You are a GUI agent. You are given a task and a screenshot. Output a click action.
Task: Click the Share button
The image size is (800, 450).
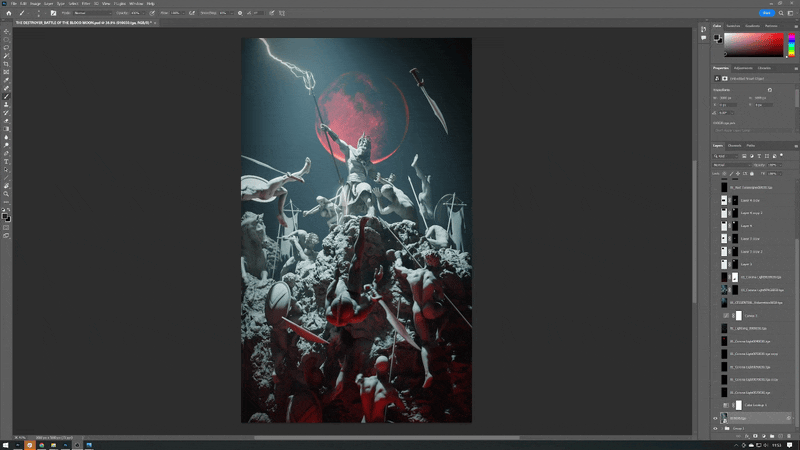(x=767, y=13)
